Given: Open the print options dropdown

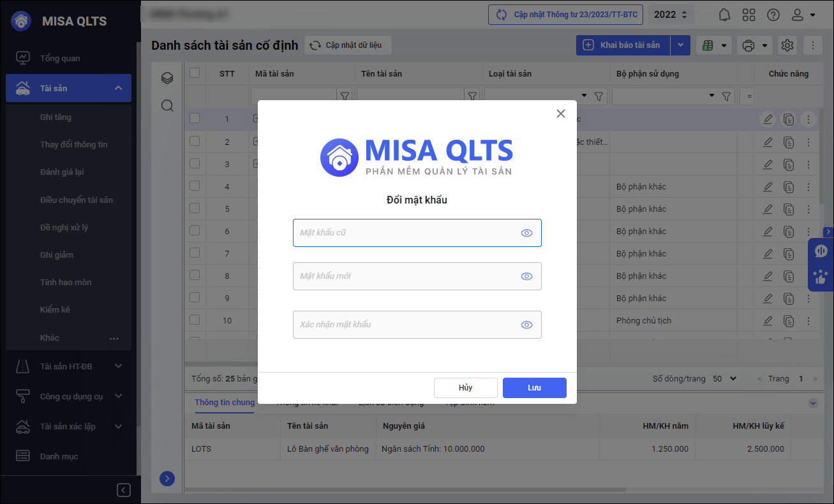Looking at the screenshot, I should (755, 45).
